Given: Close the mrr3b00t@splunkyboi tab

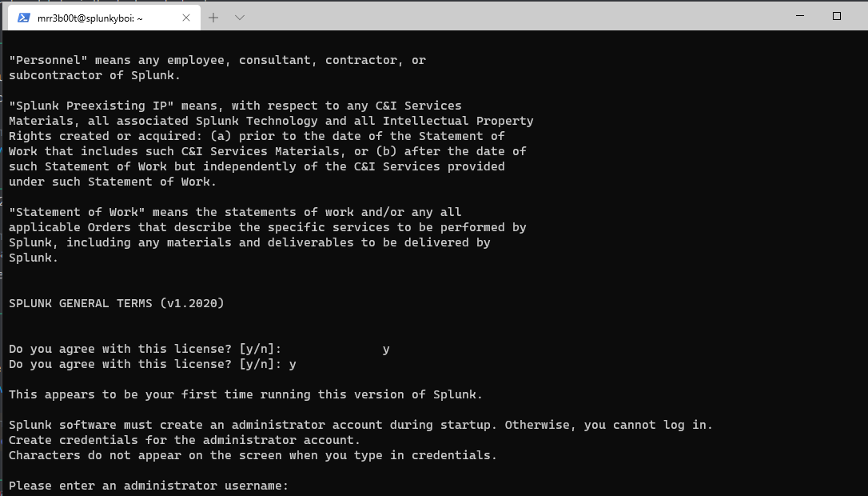Looking at the screenshot, I should click(186, 18).
